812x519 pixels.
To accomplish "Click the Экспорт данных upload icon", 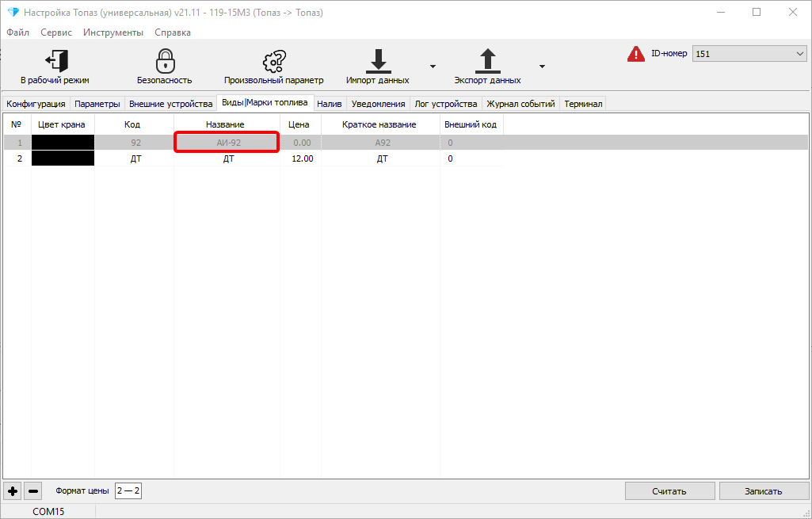I will (487, 61).
